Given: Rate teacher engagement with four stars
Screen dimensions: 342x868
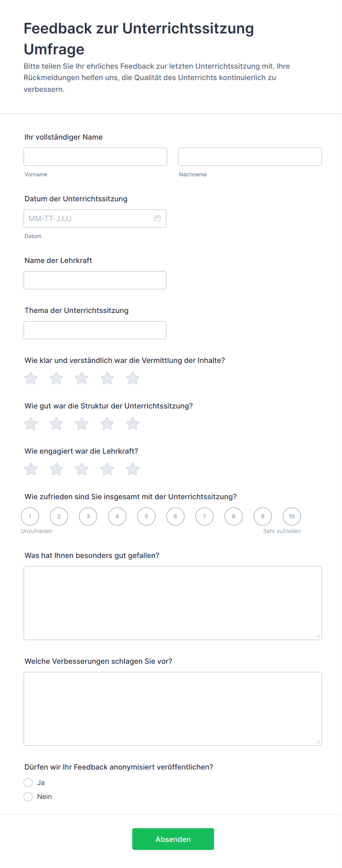Looking at the screenshot, I should (x=107, y=469).
